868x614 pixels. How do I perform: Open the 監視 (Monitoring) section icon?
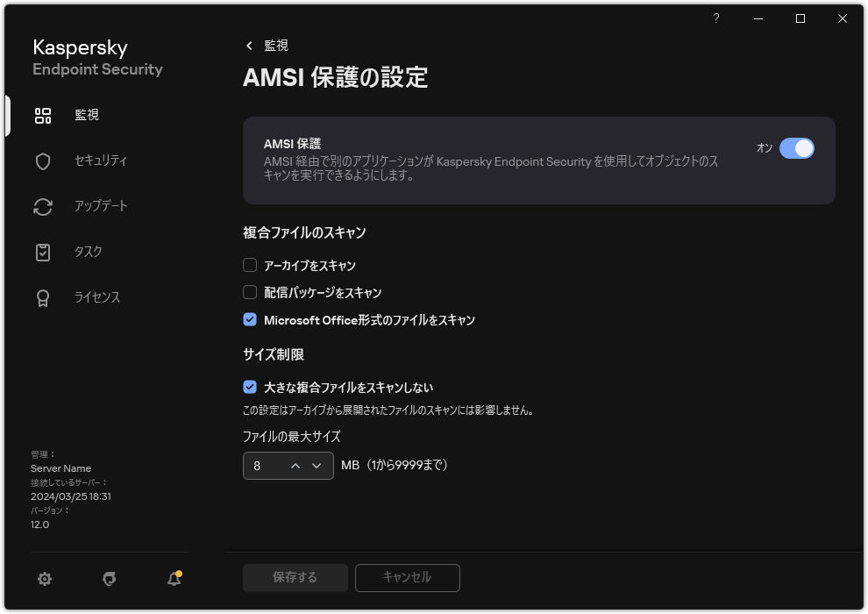click(x=42, y=115)
